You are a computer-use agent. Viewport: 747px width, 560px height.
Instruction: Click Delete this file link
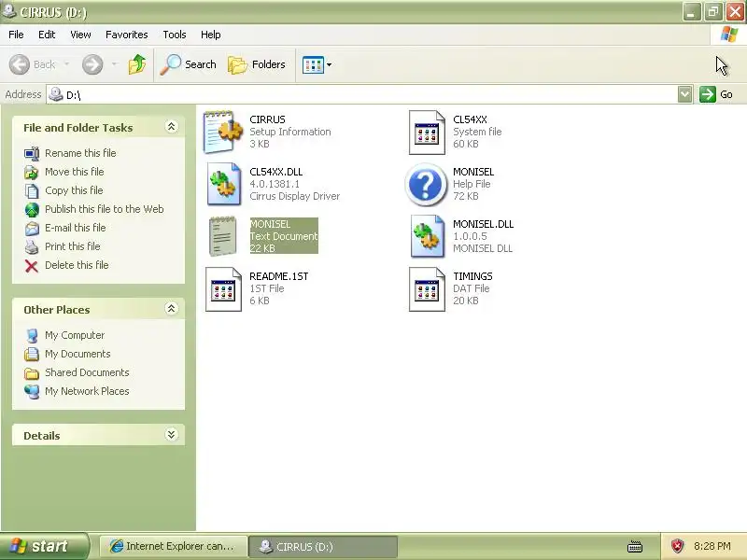coord(77,265)
